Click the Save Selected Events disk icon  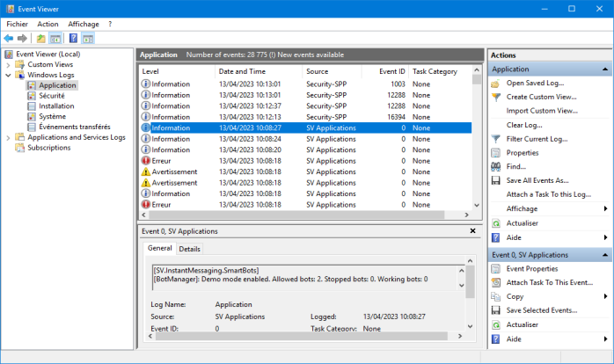click(496, 310)
